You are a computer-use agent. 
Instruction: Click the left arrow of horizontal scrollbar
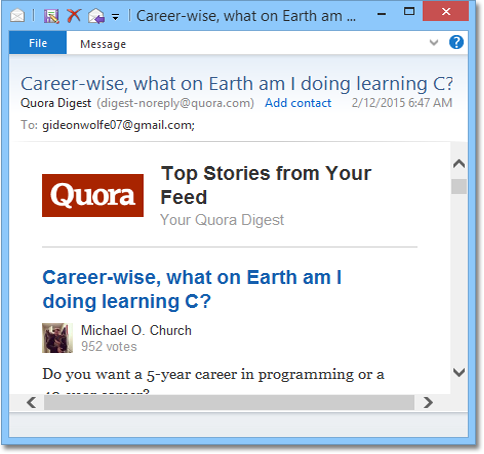click(32, 402)
